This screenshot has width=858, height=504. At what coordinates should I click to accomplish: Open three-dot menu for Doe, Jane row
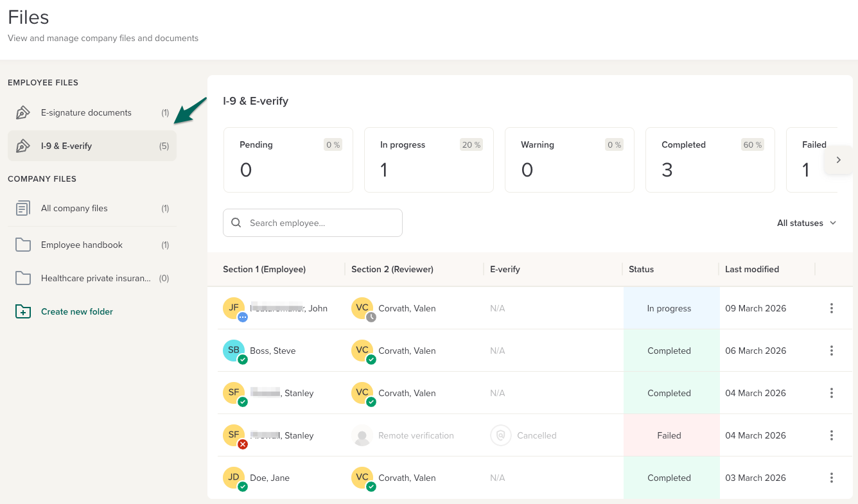(831, 478)
